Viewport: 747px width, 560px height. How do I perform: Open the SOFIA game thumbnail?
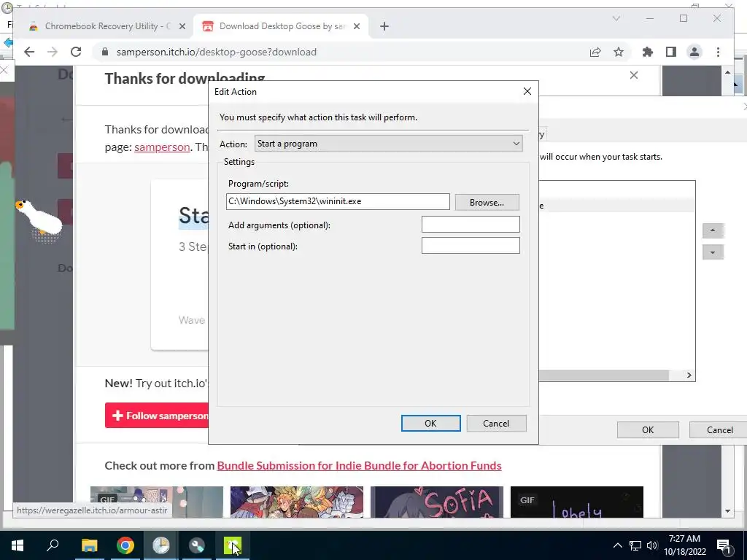(437, 502)
